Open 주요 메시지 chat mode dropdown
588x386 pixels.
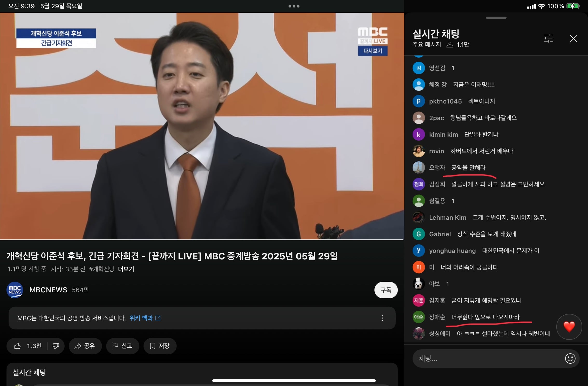pyautogui.click(x=427, y=44)
